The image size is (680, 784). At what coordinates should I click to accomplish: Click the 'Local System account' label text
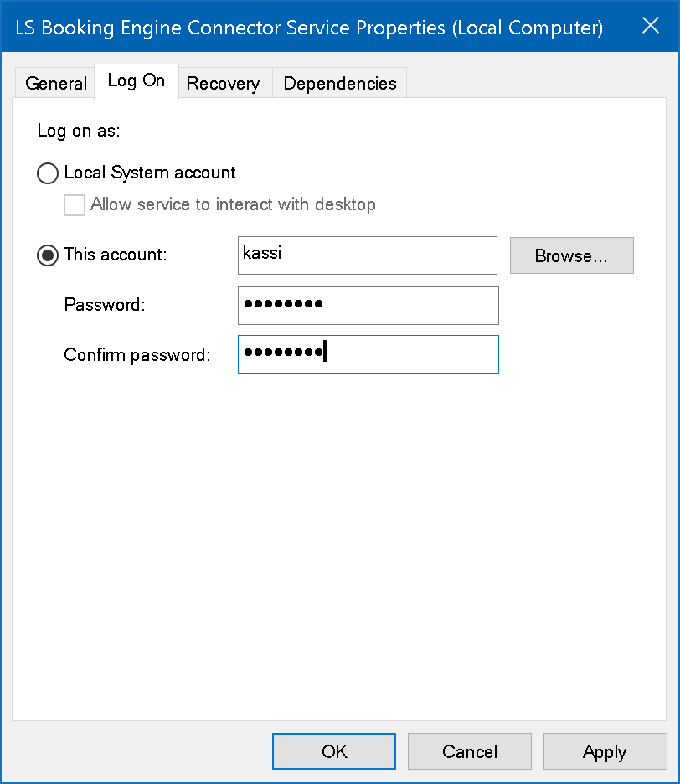(150, 173)
